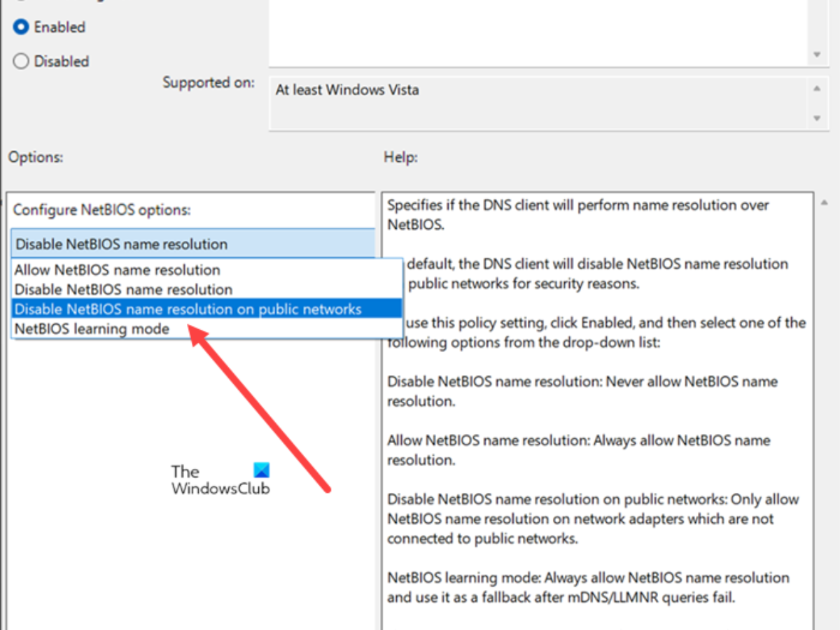Select Disable NetBIOS name resolution on public networks

click(188, 309)
